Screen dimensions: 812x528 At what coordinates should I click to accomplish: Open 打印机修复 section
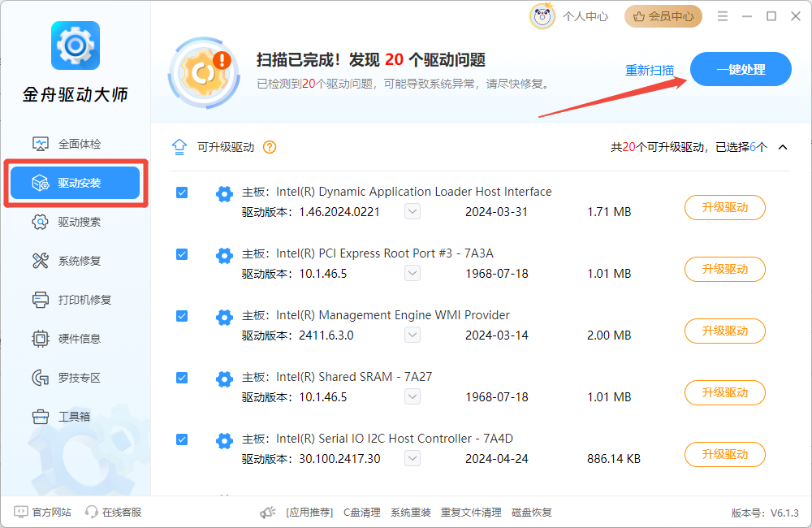pyautogui.click(x=75, y=300)
